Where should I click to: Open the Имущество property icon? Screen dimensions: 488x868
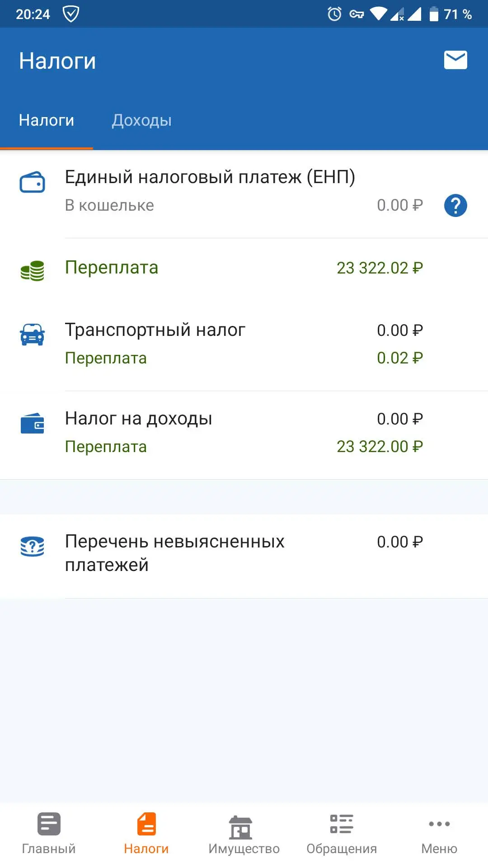tap(240, 827)
